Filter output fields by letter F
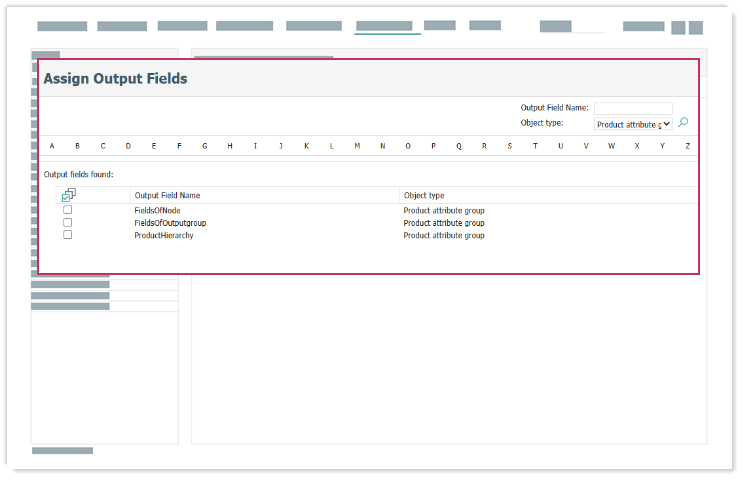This screenshot has width=742, height=479. point(179,147)
